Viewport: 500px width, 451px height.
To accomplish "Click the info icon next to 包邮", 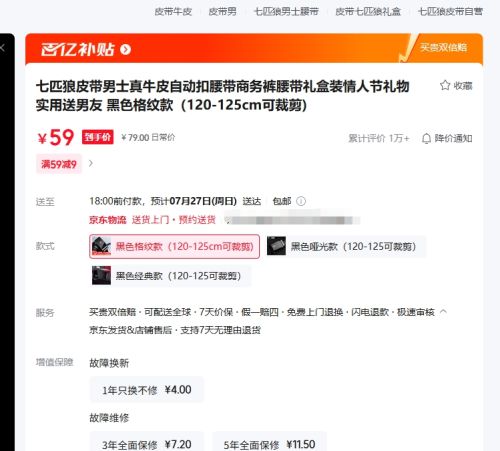I will pos(301,201).
